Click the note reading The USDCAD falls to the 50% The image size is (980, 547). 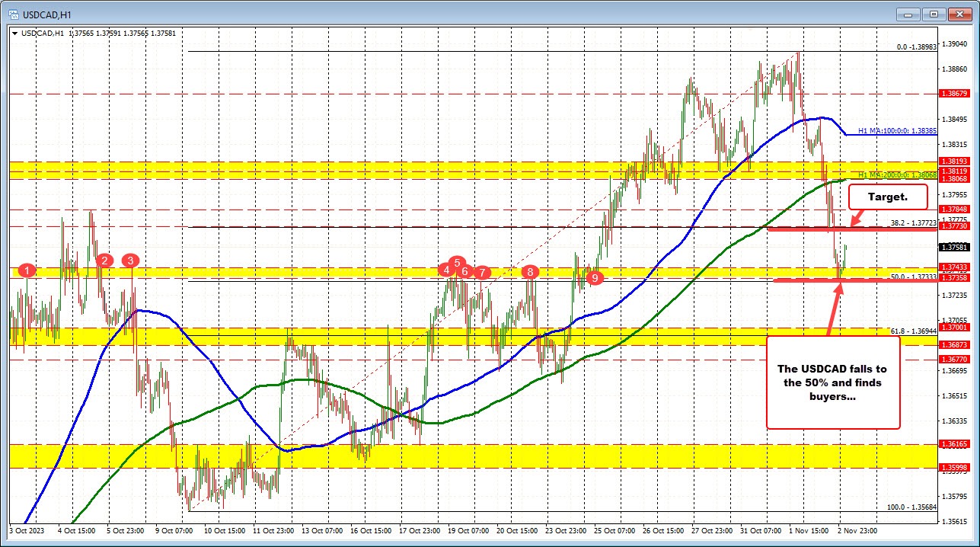pos(833,383)
